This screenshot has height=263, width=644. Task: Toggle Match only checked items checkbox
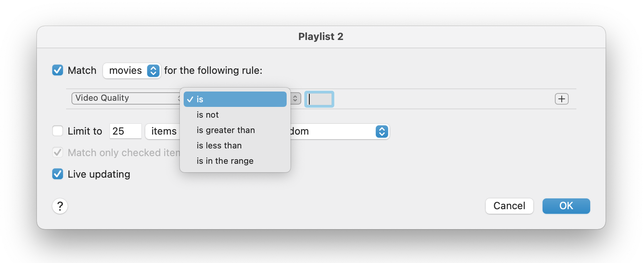pos(58,153)
